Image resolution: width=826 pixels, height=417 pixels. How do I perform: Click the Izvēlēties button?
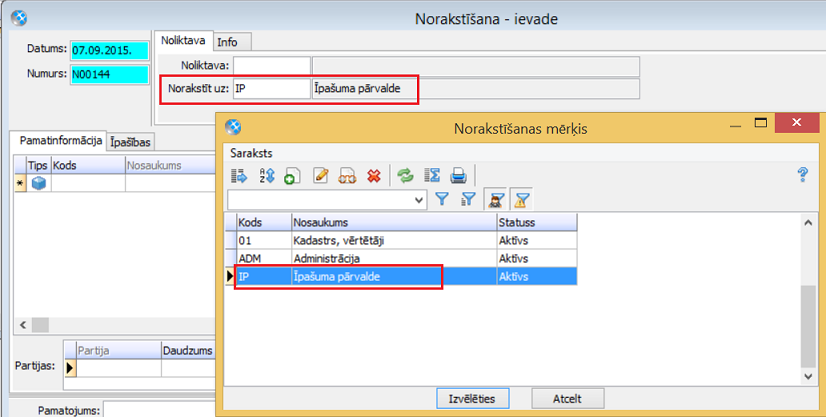pyautogui.click(x=473, y=399)
